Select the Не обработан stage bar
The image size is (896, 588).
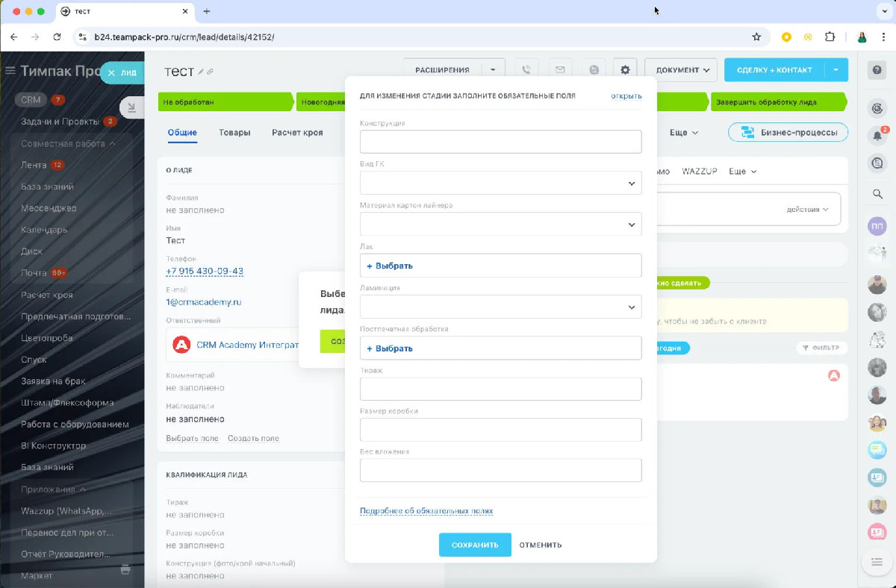point(224,102)
